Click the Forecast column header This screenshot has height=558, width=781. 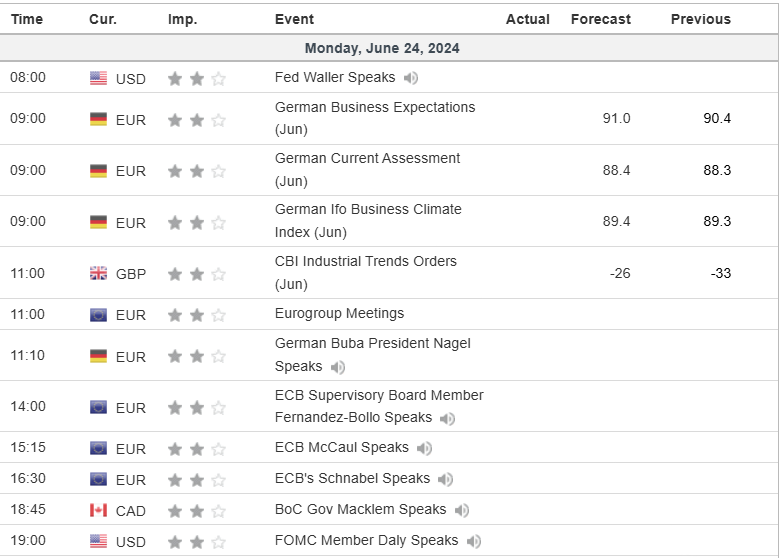600,19
